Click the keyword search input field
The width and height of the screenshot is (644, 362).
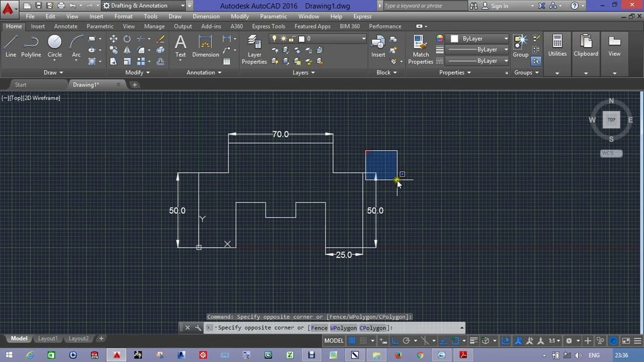(x=425, y=5)
